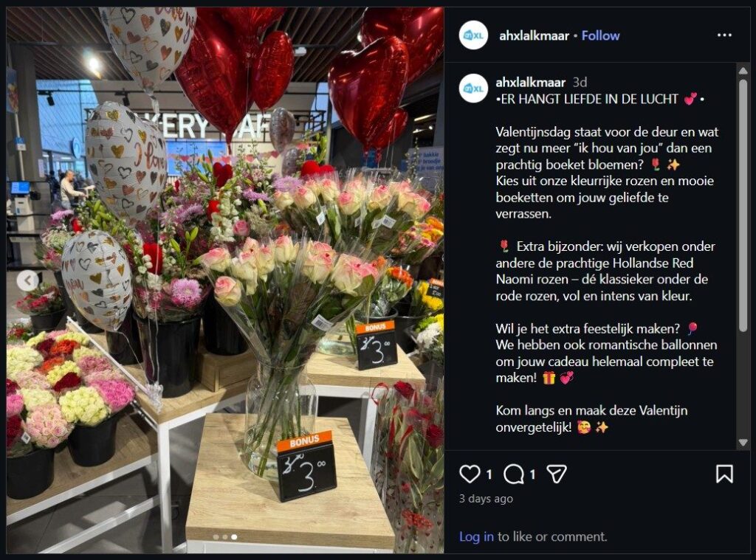Open the three-dot more options menu
756x560 pixels.
(724, 35)
